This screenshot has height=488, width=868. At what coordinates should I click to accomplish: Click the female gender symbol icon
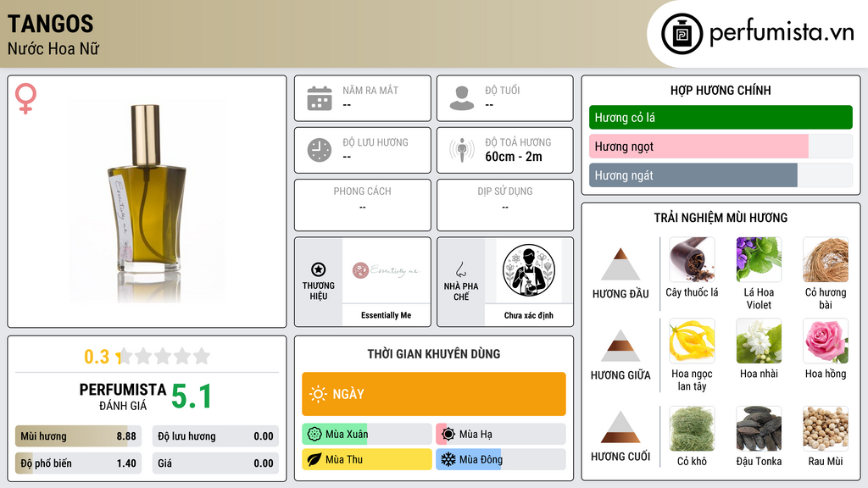25,98
